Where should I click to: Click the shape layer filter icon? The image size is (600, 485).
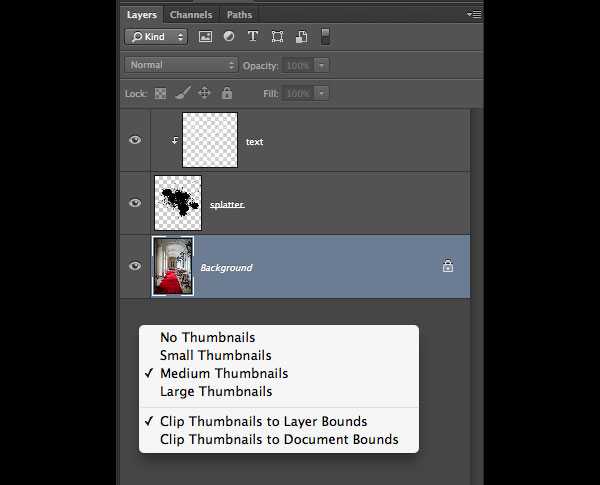277,37
